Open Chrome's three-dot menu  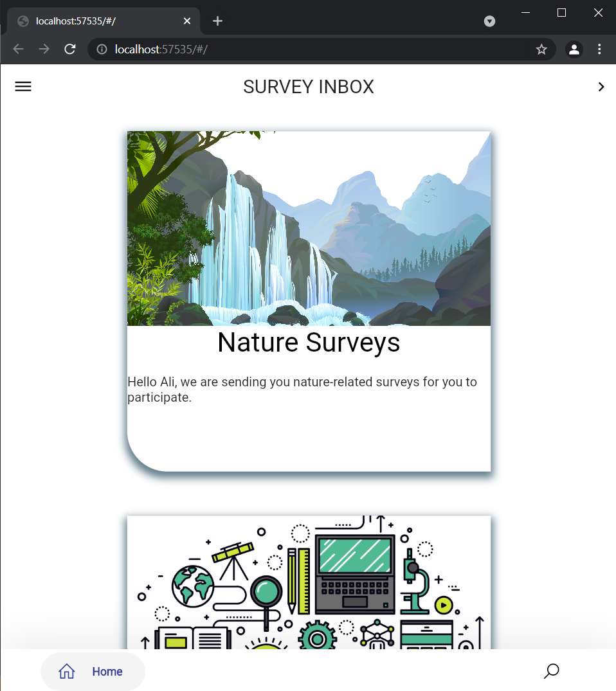(x=599, y=49)
